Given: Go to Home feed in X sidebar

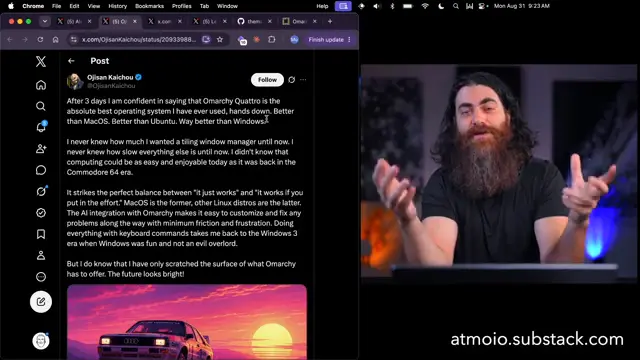Looking at the screenshot, I should 41,85.
